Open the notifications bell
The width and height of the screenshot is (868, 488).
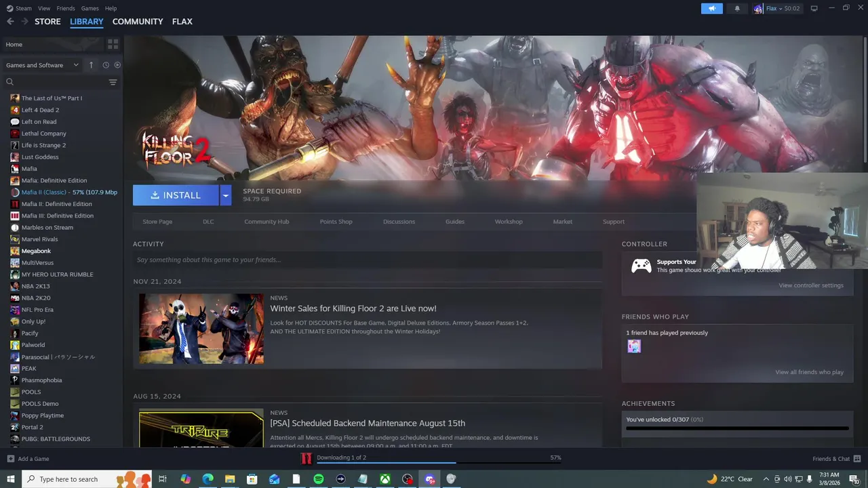[737, 9]
